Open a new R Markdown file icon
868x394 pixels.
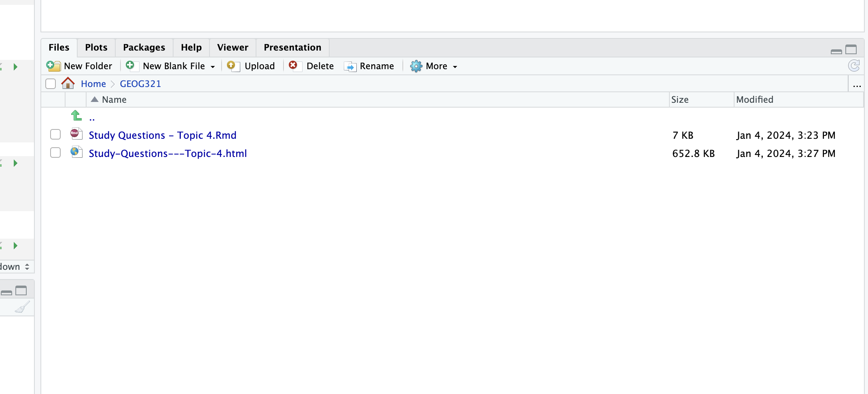tap(76, 134)
